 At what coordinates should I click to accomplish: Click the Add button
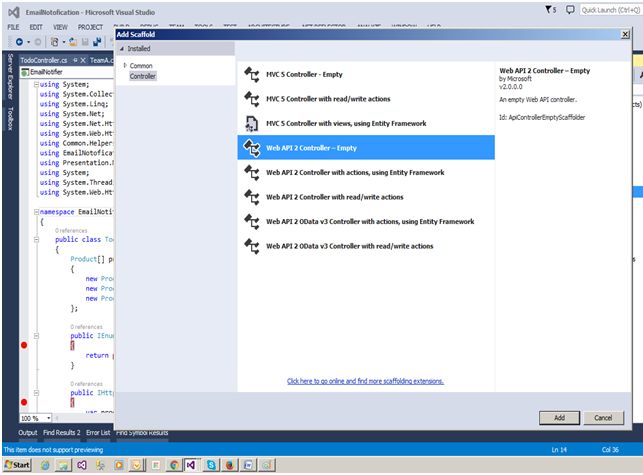coord(559,418)
